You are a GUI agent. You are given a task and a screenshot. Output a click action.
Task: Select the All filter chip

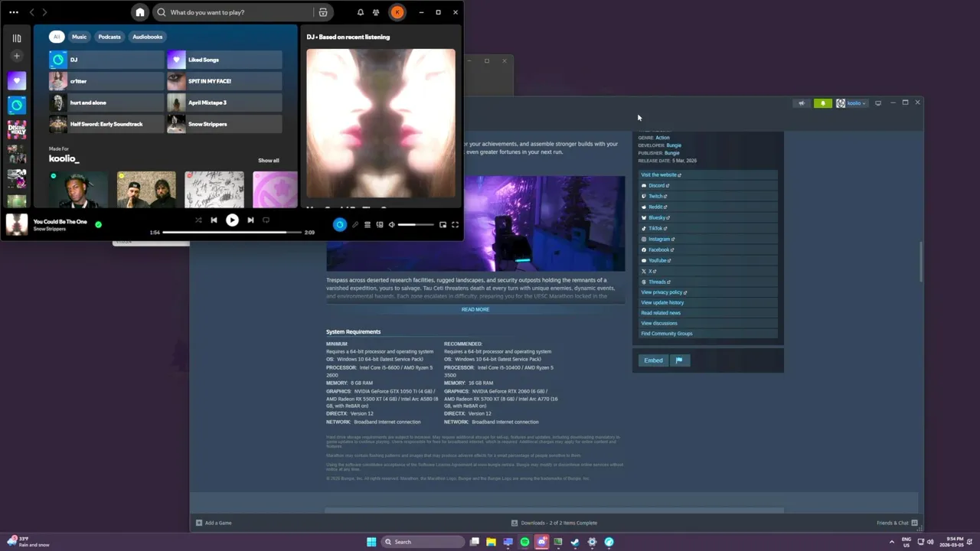(x=57, y=37)
